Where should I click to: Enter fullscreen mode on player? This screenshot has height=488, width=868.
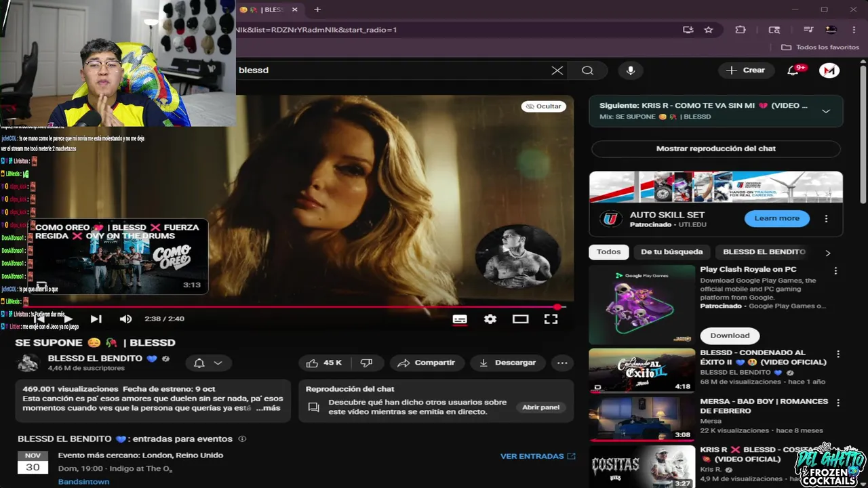click(x=551, y=319)
